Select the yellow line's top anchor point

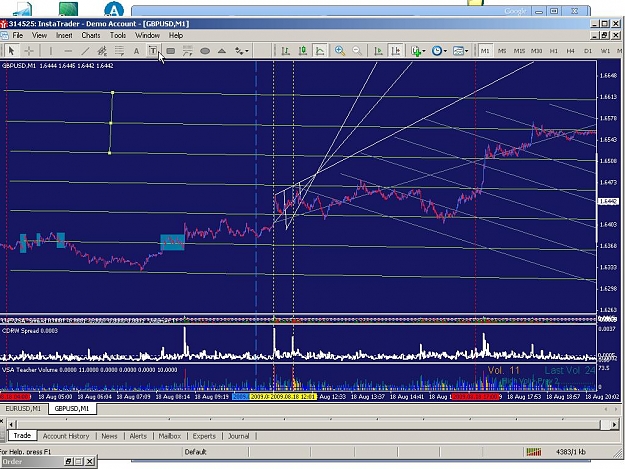(x=112, y=93)
